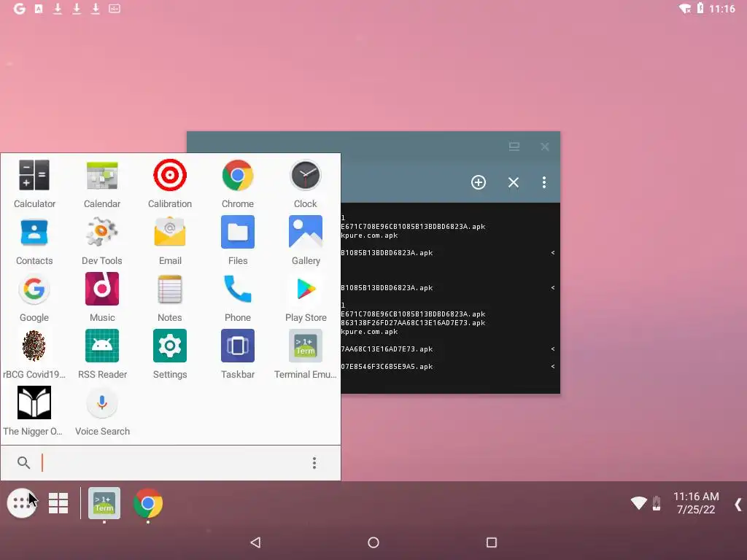This screenshot has height=560, width=747.
Task: Click the taskbar clock 11:16 AM
Action: point(696,497)
